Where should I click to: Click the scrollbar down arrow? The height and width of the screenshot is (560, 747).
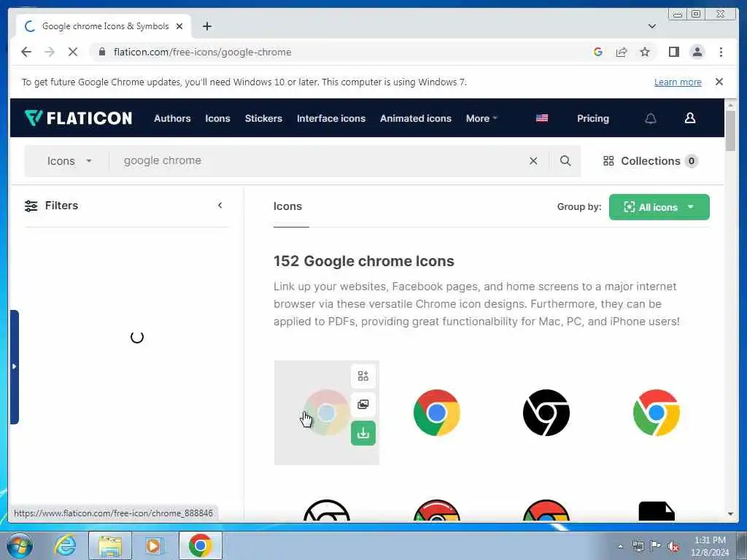coord(730,514)
